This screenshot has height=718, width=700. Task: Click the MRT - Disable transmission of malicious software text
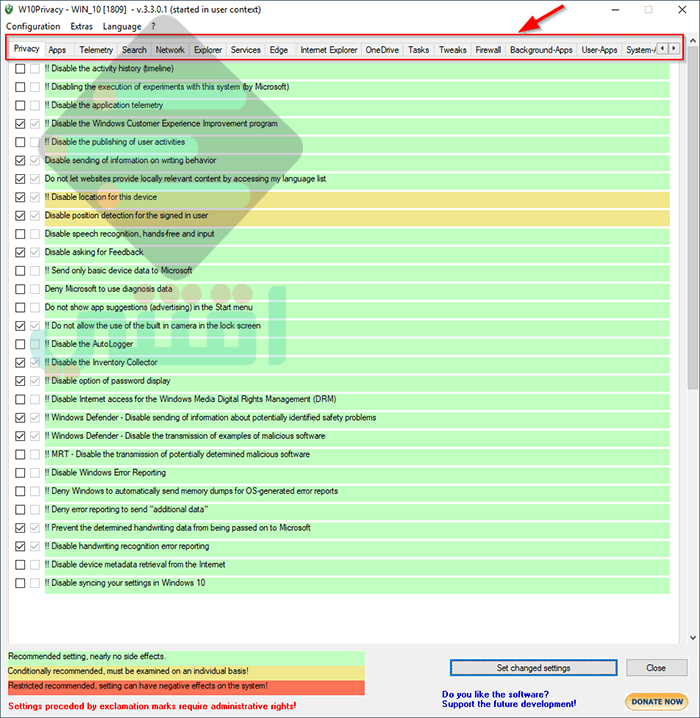[177, 454]
